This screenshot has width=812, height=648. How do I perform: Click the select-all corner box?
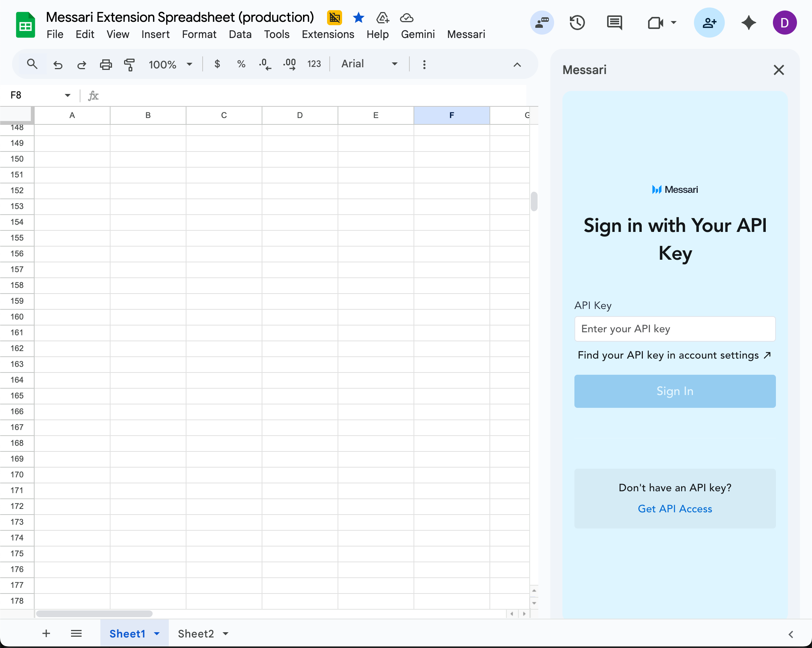[17, 115]
